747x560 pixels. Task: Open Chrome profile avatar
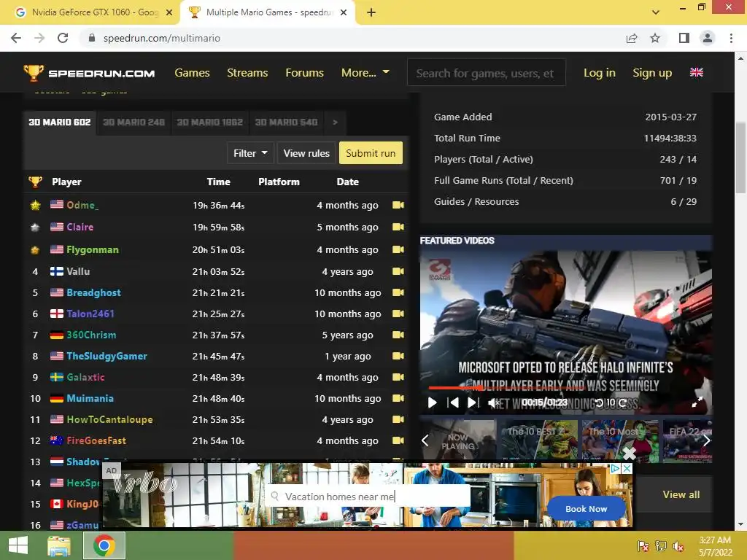tap(708, 38)
